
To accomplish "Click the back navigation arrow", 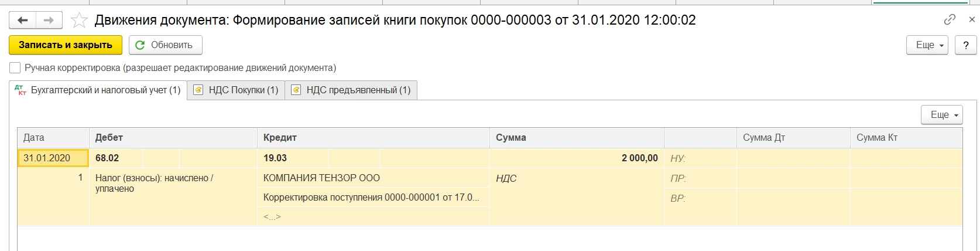I will click(23, 21).
